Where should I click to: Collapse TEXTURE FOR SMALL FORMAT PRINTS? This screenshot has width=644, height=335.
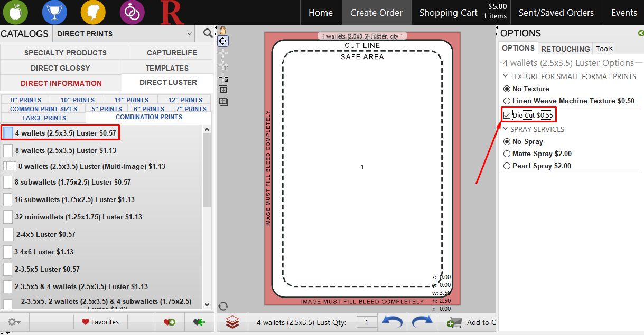tap(505, 76)
